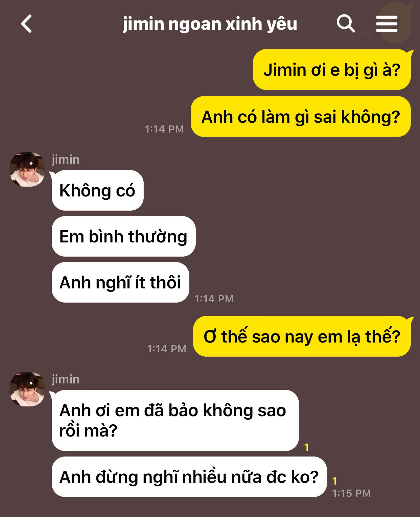Image resolution: width=420 pixels, height=517 pixels.
Task: Tap the "Không có" message bubble
Action: click(97, 190)
